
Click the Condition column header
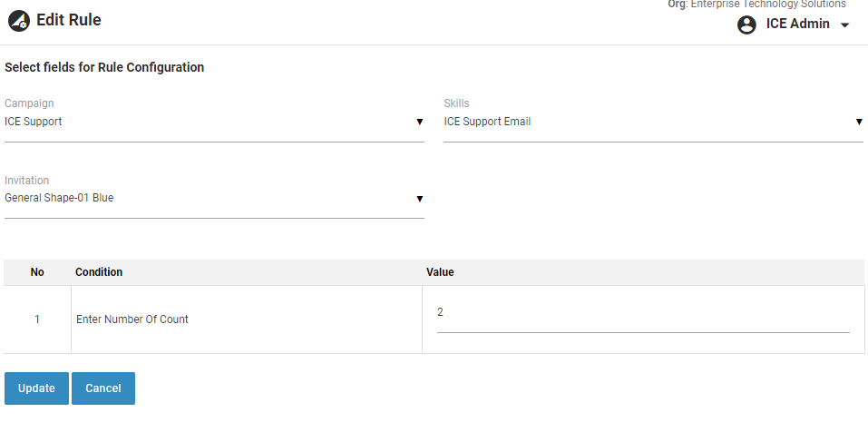(x=99, y=272)
